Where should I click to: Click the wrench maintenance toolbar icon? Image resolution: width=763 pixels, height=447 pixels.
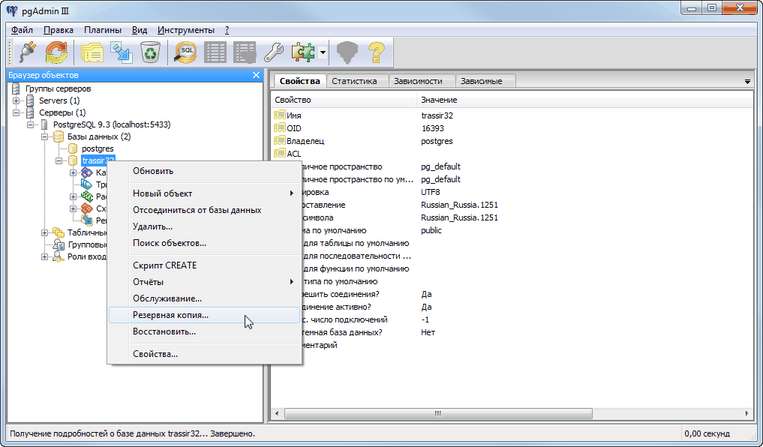[273, 52]
